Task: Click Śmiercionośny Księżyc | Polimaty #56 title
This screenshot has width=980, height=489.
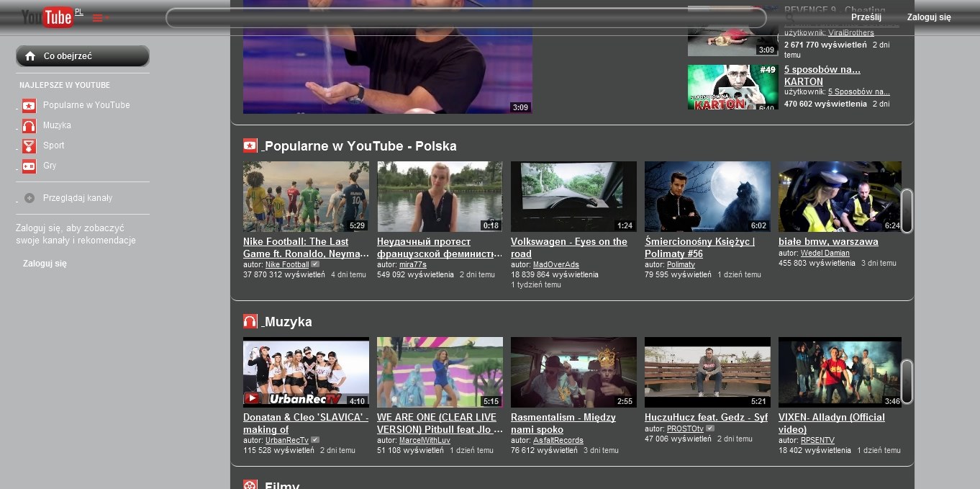Action: point(699,248)
